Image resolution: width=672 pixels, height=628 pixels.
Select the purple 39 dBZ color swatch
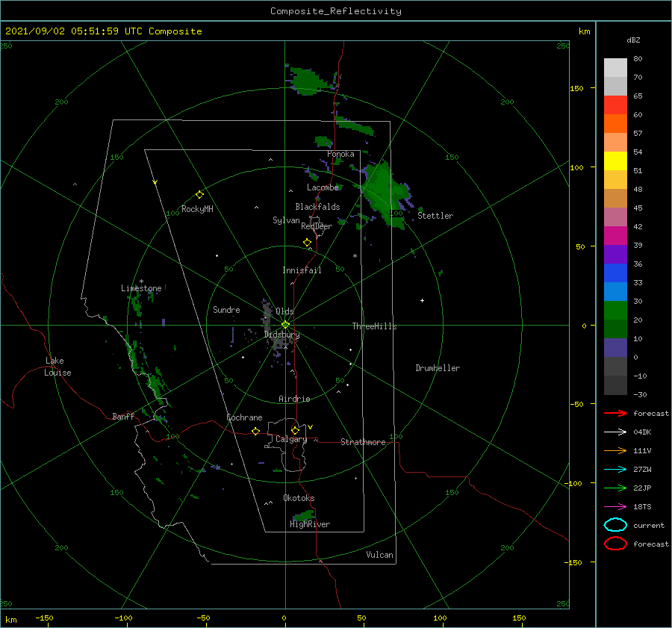coord(615,254)
